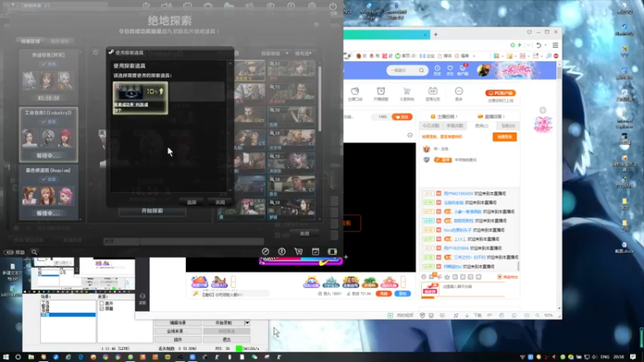Click the calendar check icon in game bottom bar

[x=316, y=251]
